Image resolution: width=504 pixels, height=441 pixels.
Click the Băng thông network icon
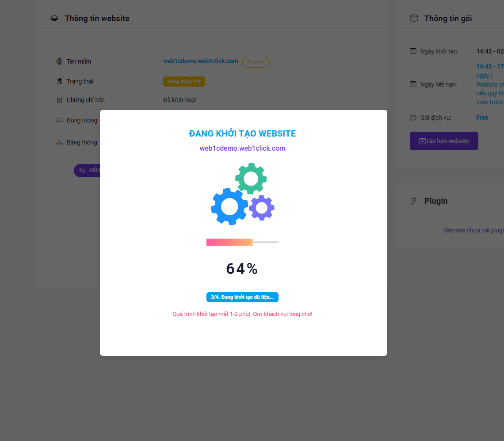coord(60,142)
